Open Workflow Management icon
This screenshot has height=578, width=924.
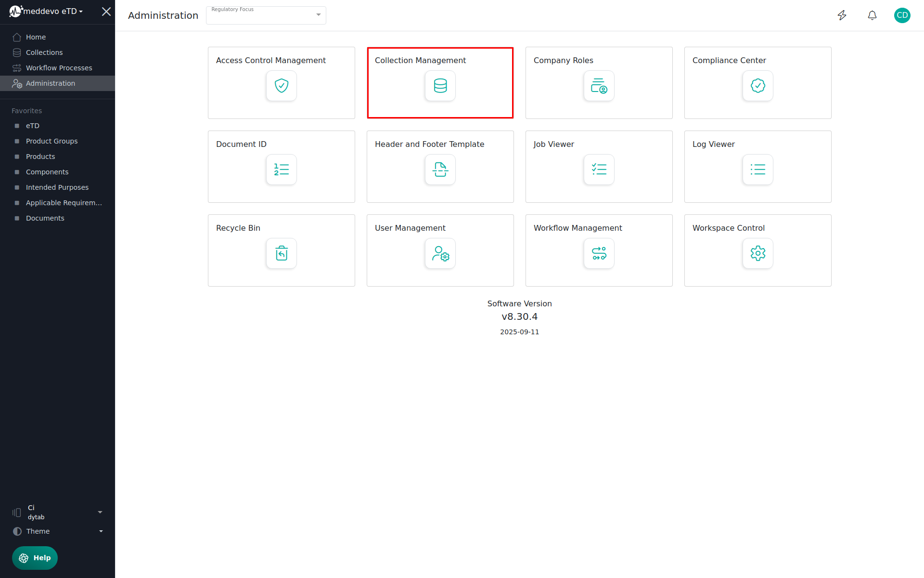[599, 253]
